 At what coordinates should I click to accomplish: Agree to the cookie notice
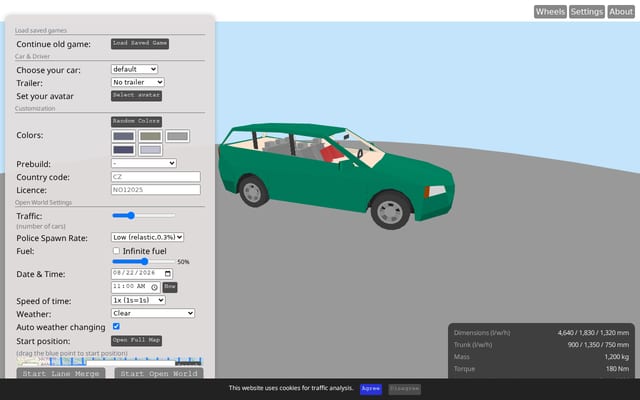click(x=371, y=389)
